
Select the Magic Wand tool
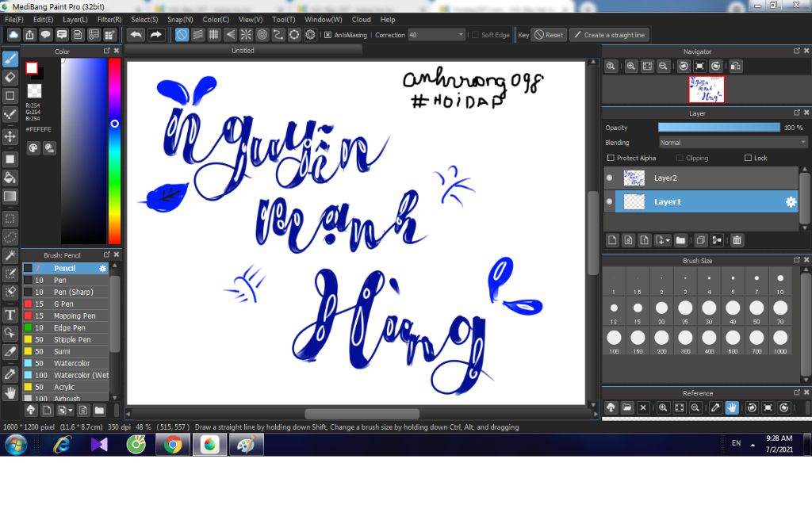click(x=10, y=255)
